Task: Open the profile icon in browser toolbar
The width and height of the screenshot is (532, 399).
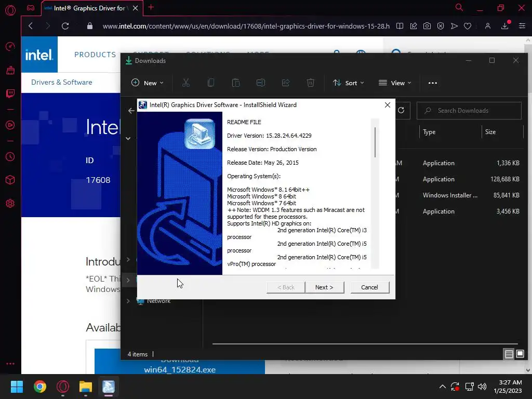Action: pyautogui.click(x=487, y=26)
